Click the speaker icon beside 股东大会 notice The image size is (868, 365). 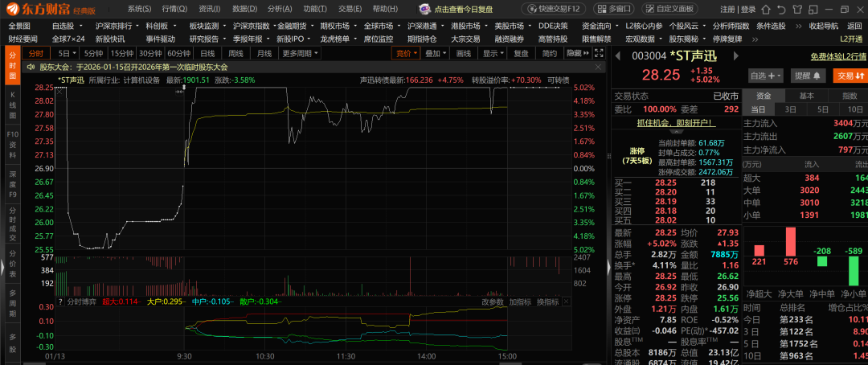[x=31, y=67]
